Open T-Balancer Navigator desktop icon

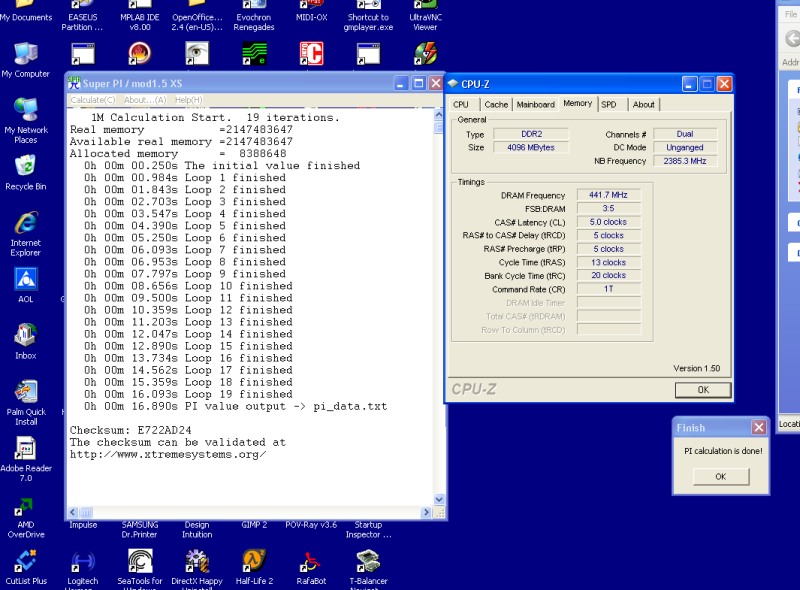[368, 561]
